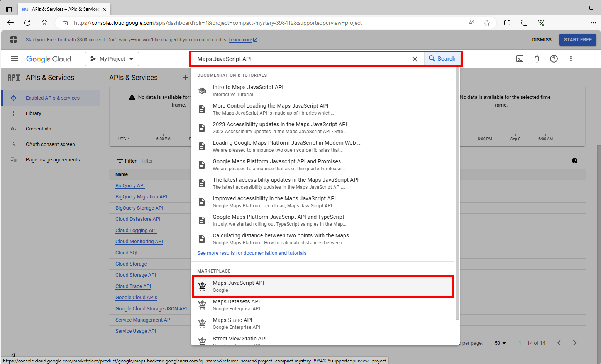This screenshot has width=601, height=364.
Task: Click the Enabled APIs & services icon
Action: click(x=14, y=98)
